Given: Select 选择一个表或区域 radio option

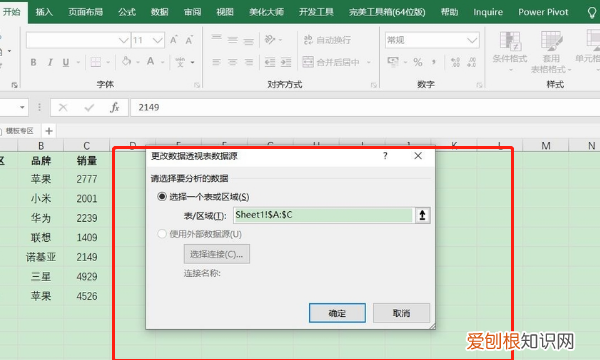Looking at the screenshot, I should [162, 197].
